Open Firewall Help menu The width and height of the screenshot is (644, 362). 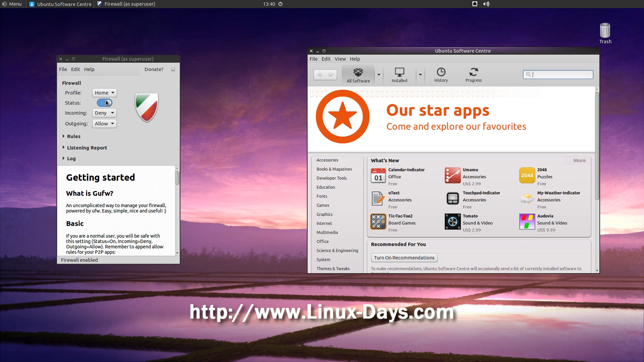(x=89, y=69)
